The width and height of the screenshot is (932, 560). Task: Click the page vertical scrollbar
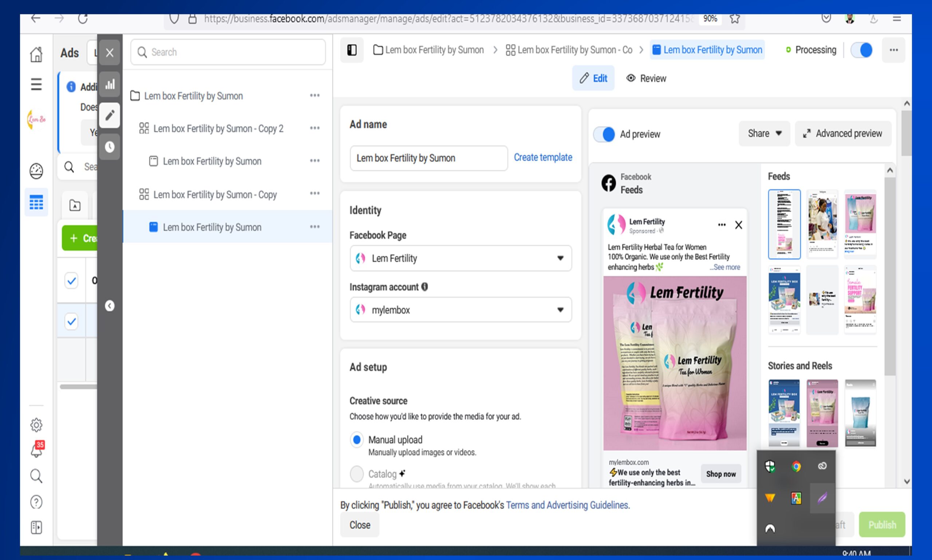tap(907, 133)
